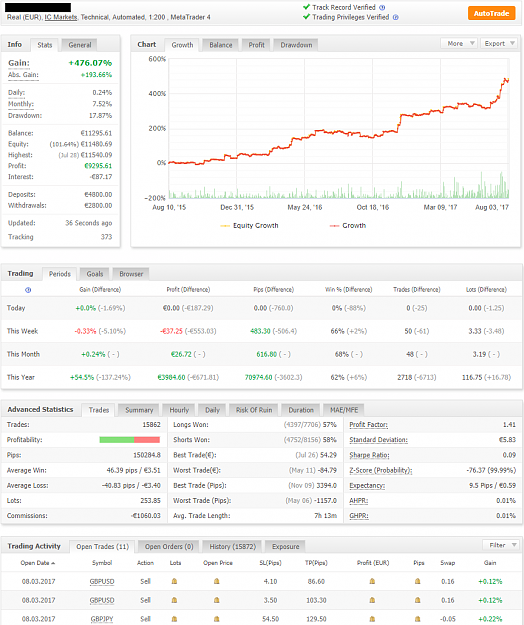524x625 pixels.
Task: Switch to the General info tab
Action: coord(80,45)
